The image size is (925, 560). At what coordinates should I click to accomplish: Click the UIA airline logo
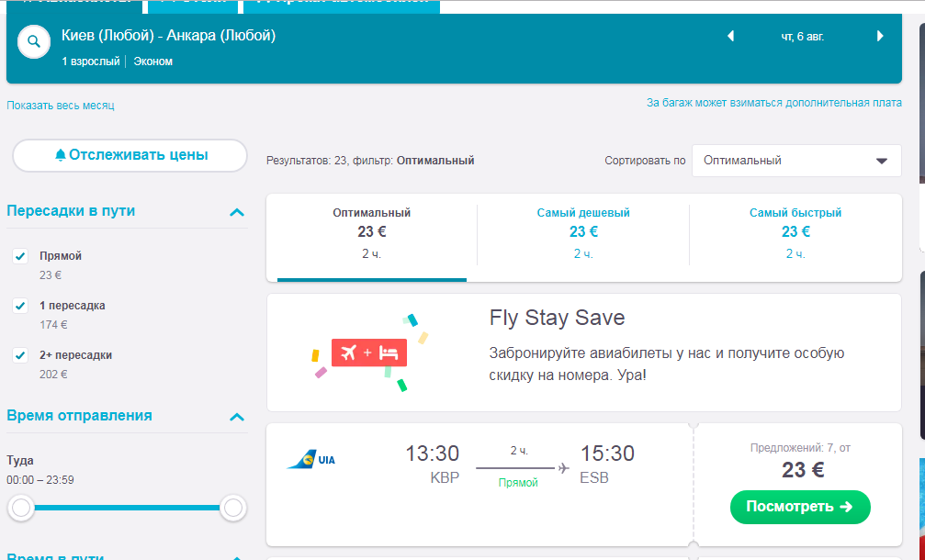310,459
